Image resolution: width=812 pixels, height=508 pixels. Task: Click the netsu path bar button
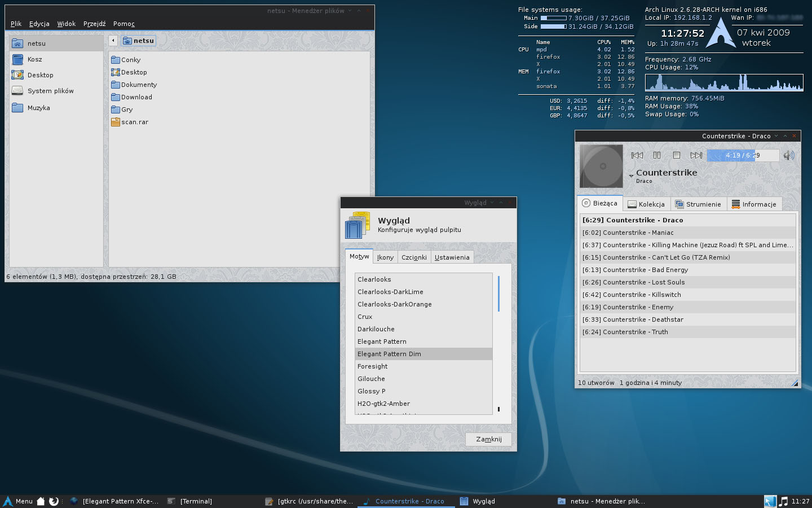(x=138, y=41)
